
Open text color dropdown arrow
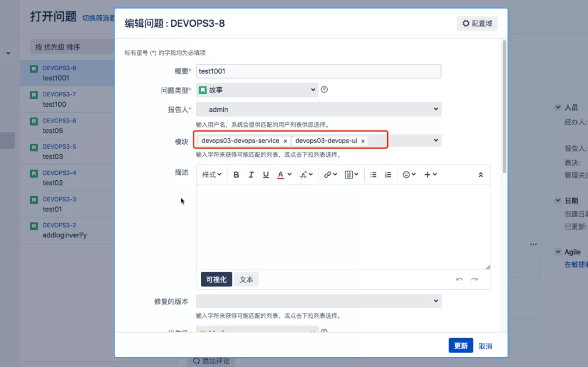pyautogui.click(x=290, y=174)
